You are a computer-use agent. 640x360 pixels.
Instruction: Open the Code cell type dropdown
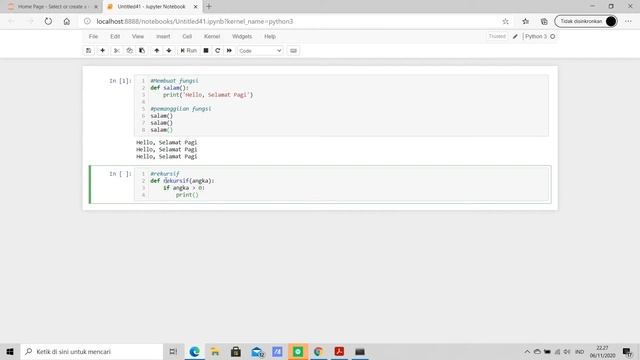tap(260, 51)
